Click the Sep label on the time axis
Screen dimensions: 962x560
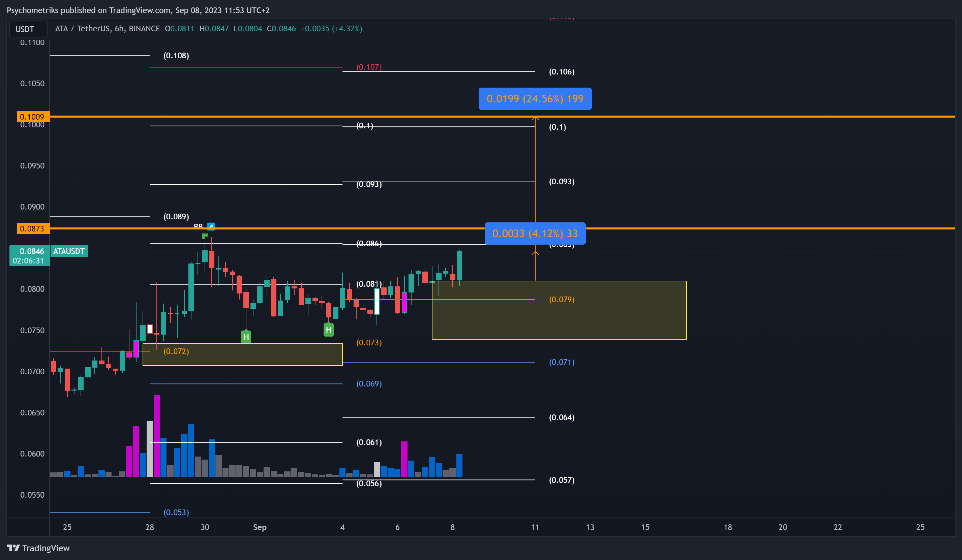(x=260, y=527)
